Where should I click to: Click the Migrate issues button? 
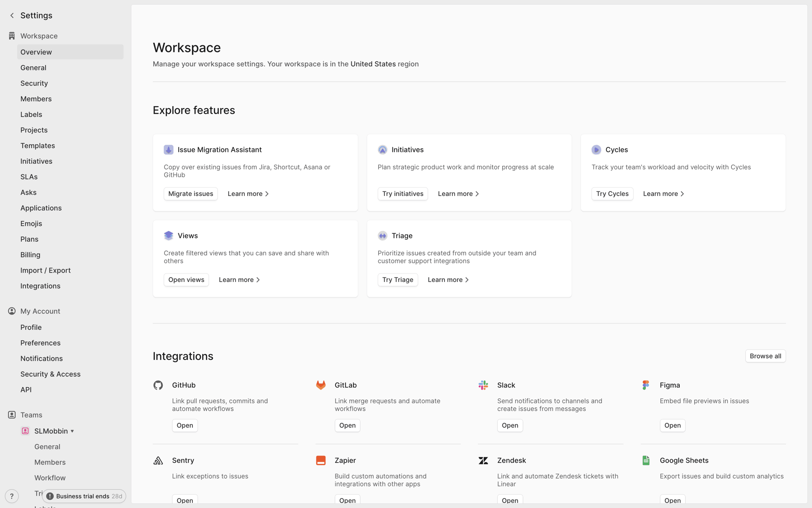tap(191, 194)
